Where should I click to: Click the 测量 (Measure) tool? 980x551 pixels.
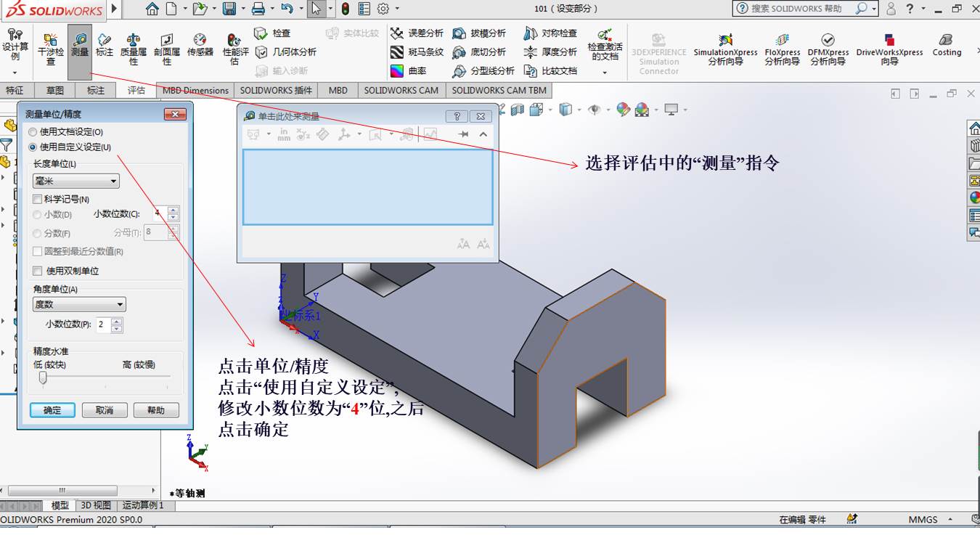point(80,52)
